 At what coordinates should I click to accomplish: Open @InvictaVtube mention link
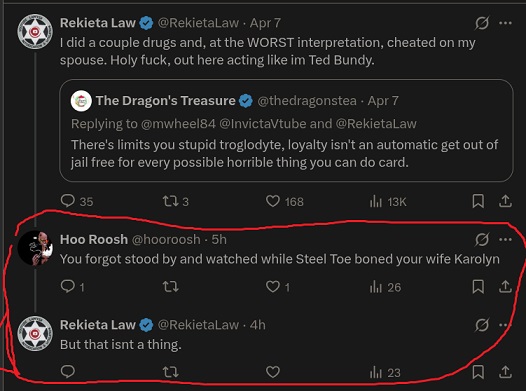point(263,124)
